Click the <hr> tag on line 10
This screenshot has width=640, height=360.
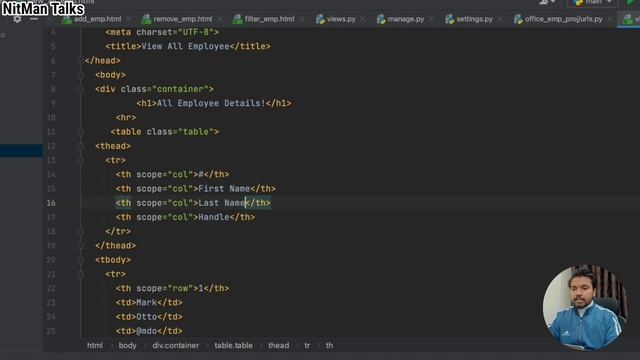pyautogui.click(x=126, y=118)
